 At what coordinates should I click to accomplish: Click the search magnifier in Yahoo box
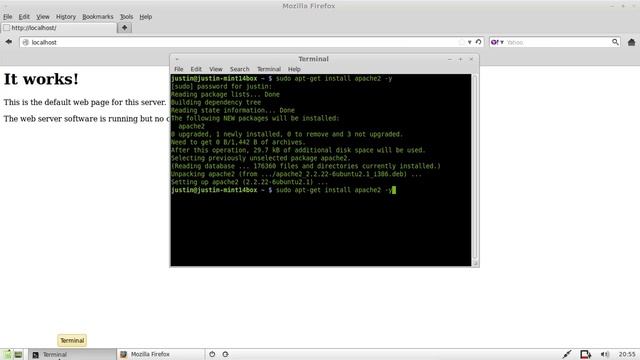tap(615, 42)
